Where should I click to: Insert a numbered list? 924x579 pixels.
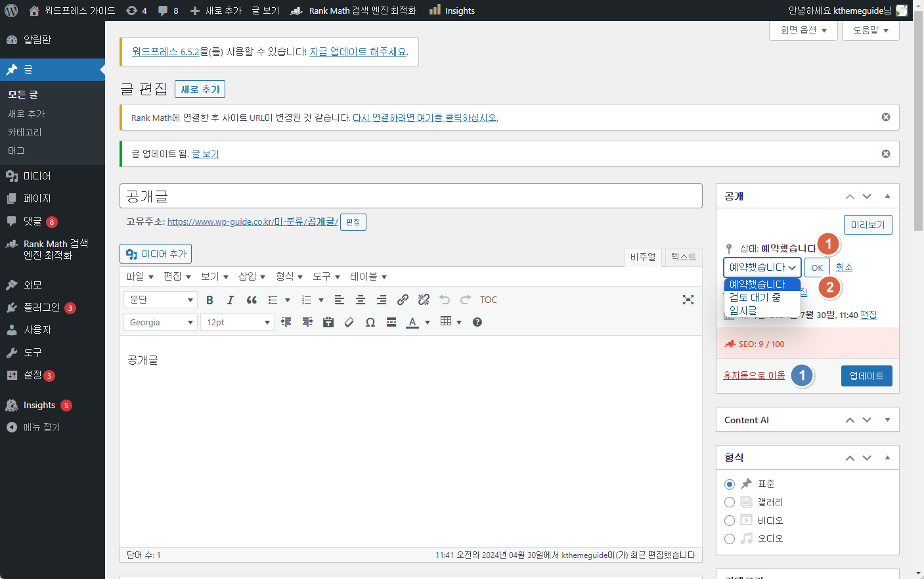[306, 300]
